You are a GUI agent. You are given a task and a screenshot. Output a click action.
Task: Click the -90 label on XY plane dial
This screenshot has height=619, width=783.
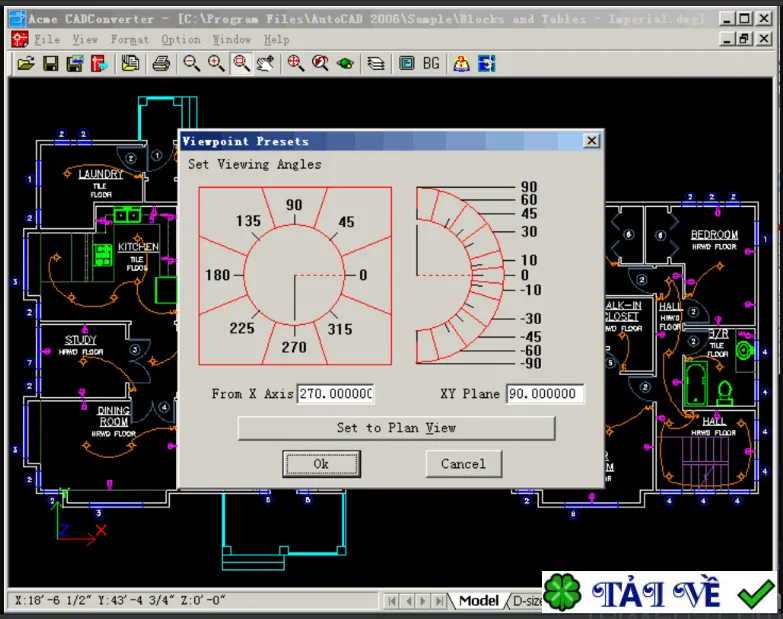[x=530, y=363]
